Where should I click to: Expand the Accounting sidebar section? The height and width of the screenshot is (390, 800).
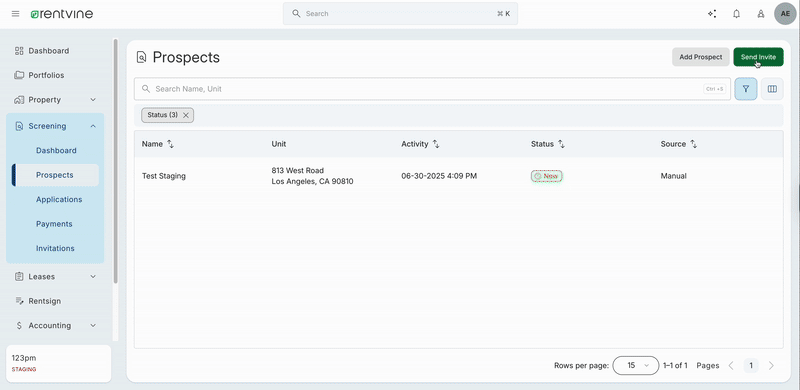click(93, 325)
